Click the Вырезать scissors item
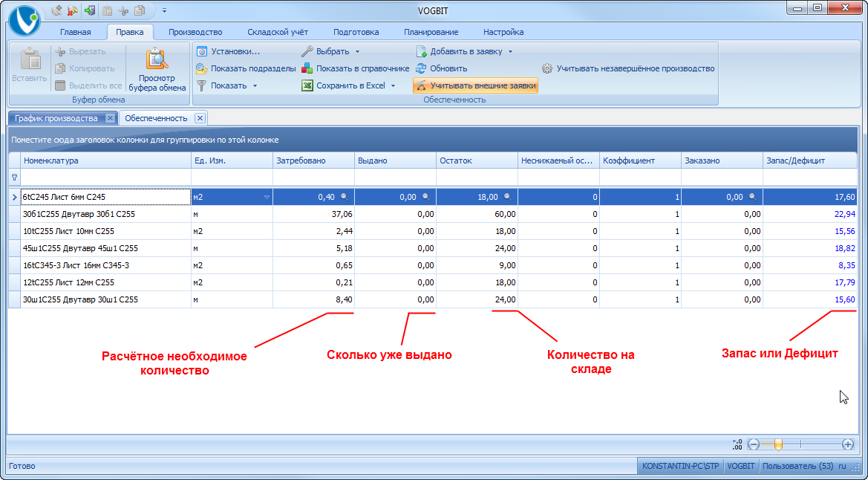This screenshot has width=868, height=480. 81,51
